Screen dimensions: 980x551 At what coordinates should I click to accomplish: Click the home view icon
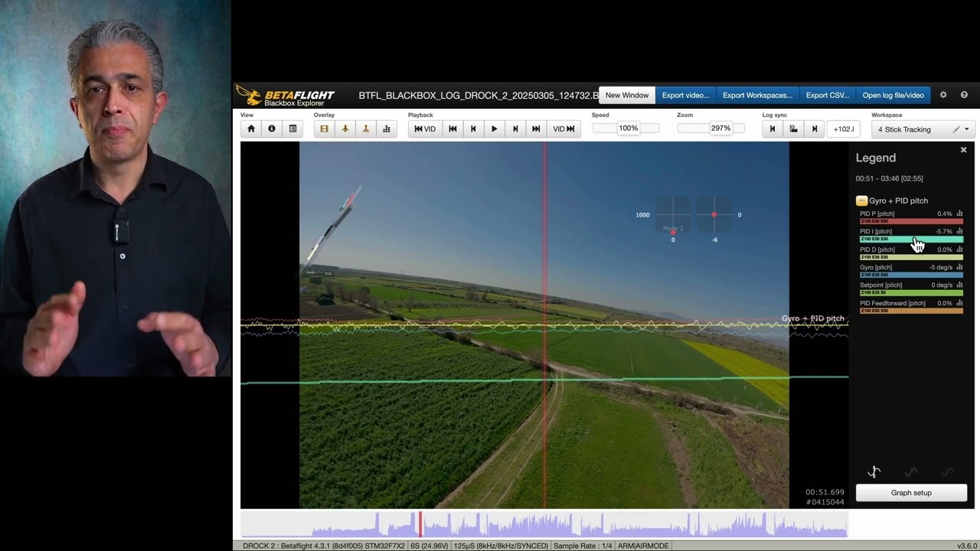[x=250, y=129]
